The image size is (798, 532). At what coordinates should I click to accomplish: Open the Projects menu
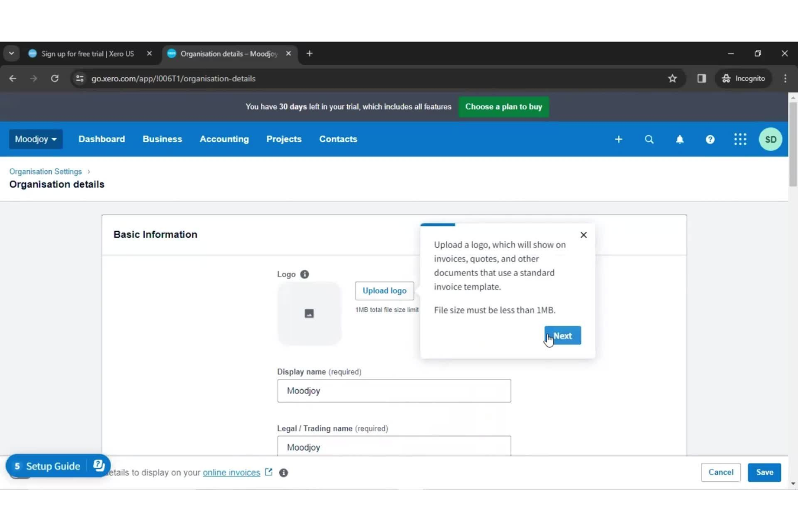[284, 139]
